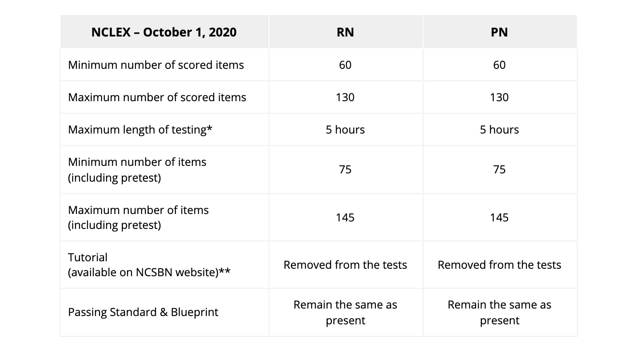Click PN 'Remain the same as present' cell
The width and height of the screenshot is (644, 355).
499,312
